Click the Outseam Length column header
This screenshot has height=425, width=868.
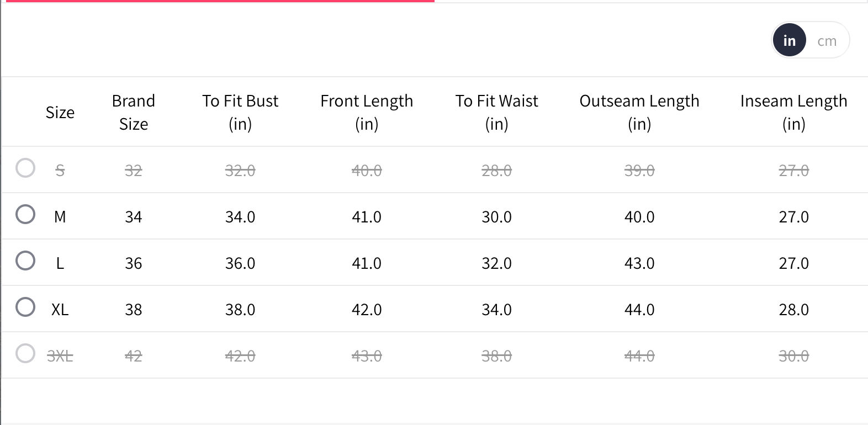[639, 112]
